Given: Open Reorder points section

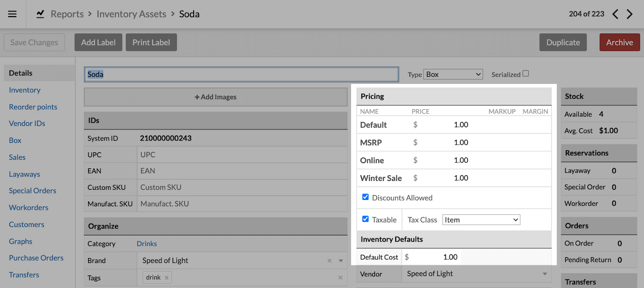Looking at the screenshot, I should click(33, 107).
